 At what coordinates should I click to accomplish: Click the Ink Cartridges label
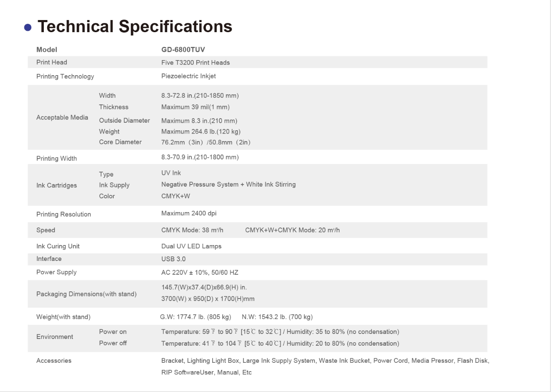pyautogui.click(x=56, y=185)
